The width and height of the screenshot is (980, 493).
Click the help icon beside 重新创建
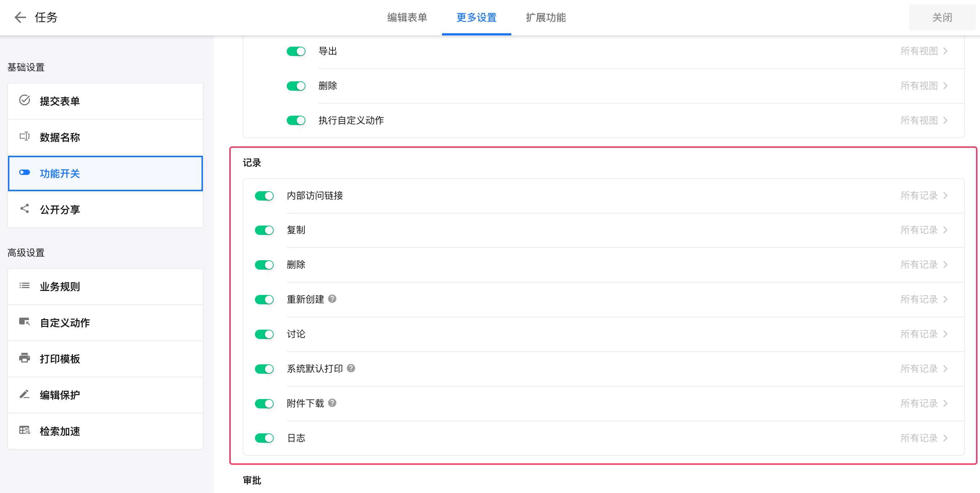(x=332, y=299)
